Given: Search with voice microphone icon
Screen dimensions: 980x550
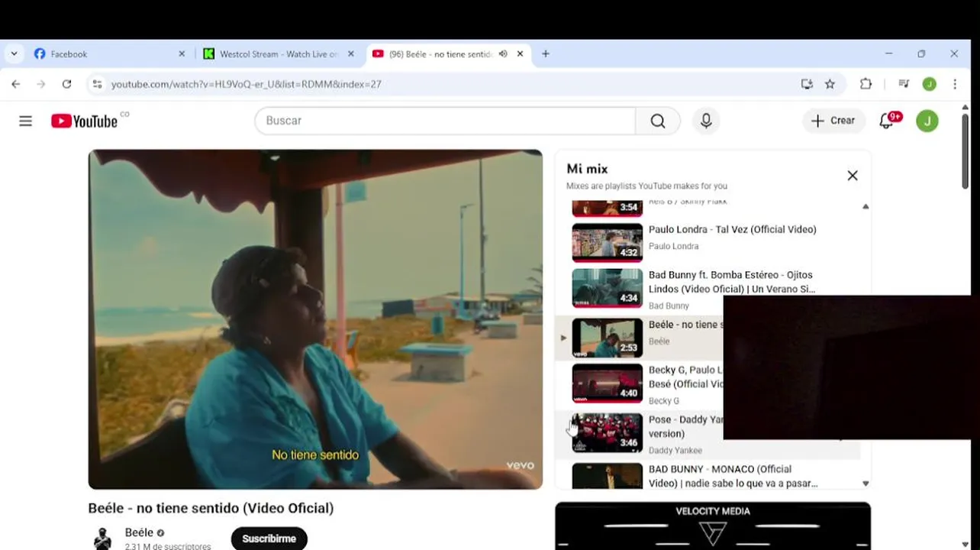Looking at the screenshot, I should 706,121.
